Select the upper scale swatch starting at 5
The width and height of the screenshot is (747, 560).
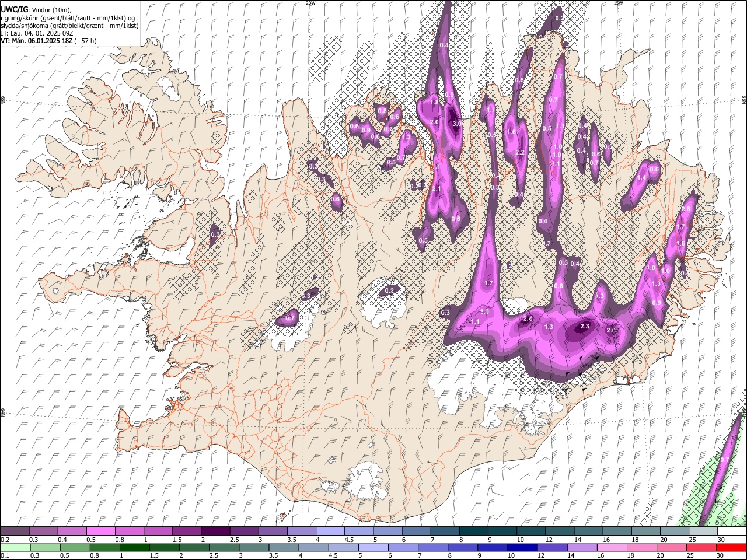coord(388,531)
